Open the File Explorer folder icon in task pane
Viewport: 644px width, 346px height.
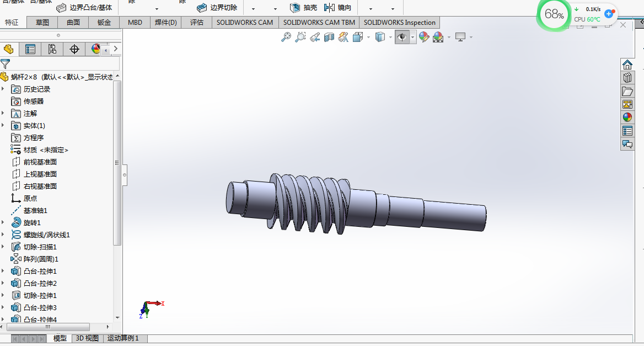coord(627,91)
